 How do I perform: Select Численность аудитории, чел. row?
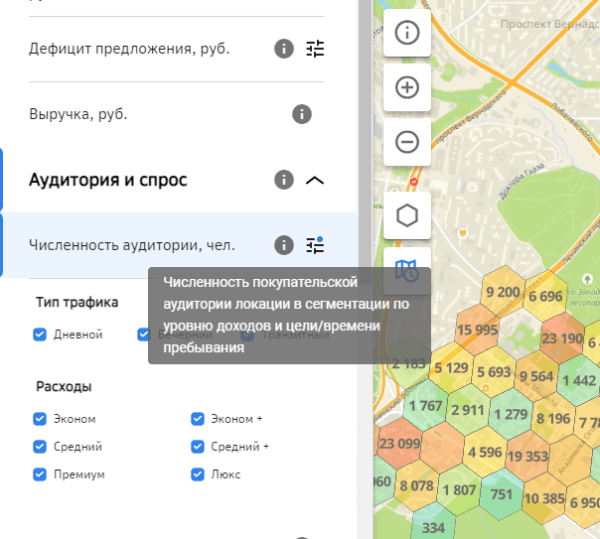pos(179,245)
